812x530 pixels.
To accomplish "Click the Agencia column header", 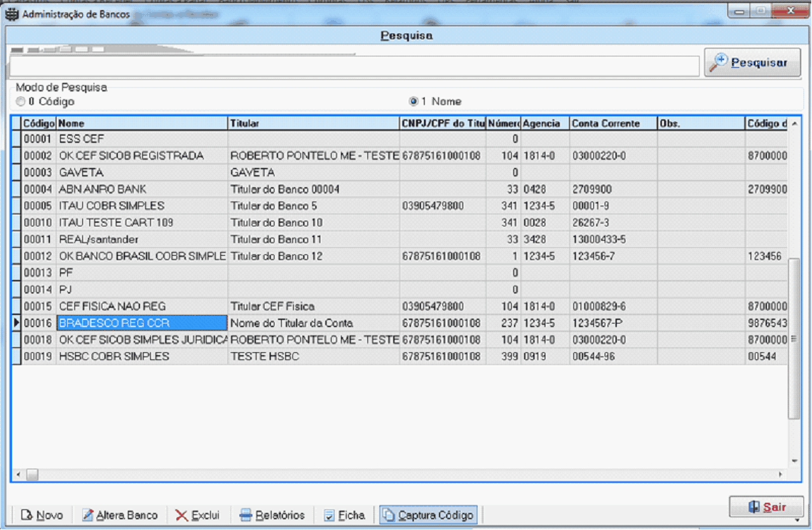I will click(x=545, y=124).
